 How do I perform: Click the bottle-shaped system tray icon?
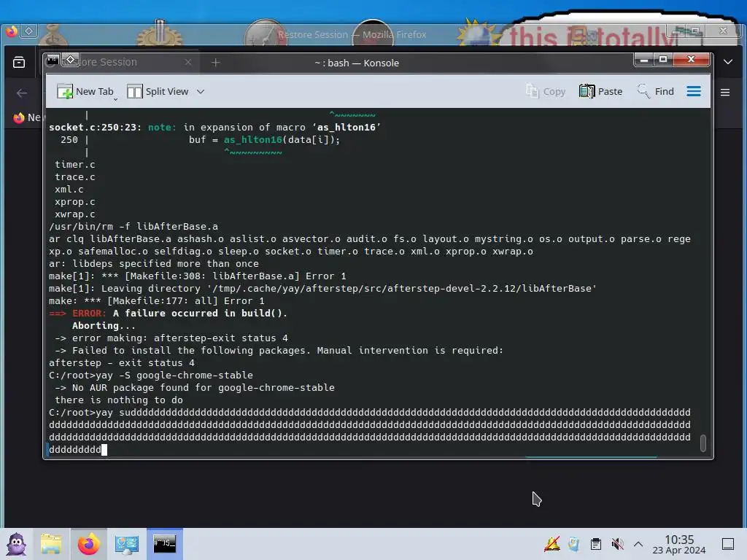click(x=574, y=544)
